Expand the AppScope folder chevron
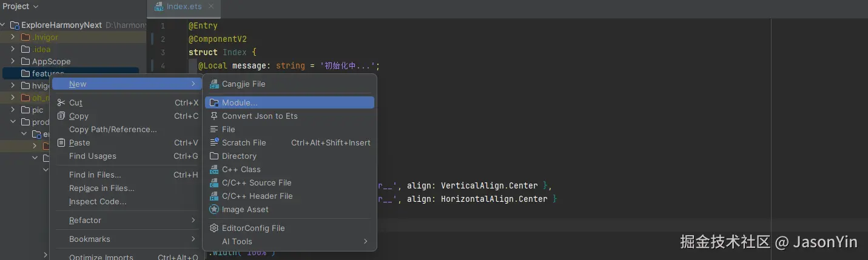 click(13, 61)
